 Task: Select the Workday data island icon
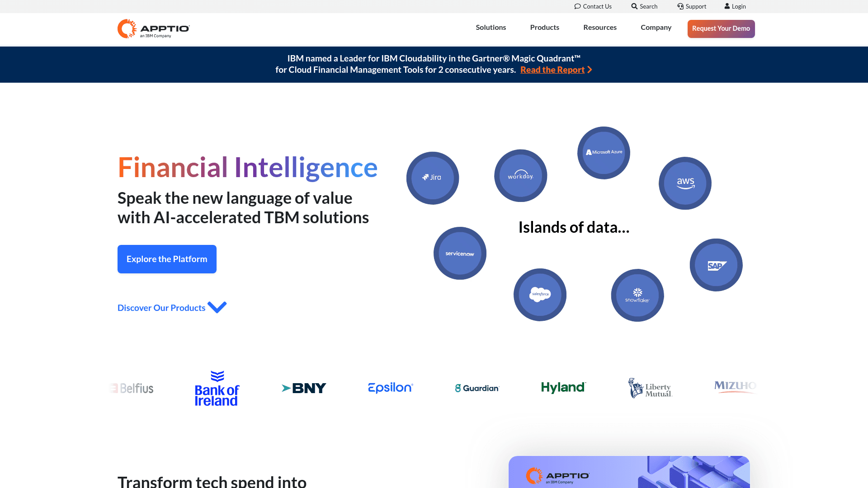click(520, 176)
